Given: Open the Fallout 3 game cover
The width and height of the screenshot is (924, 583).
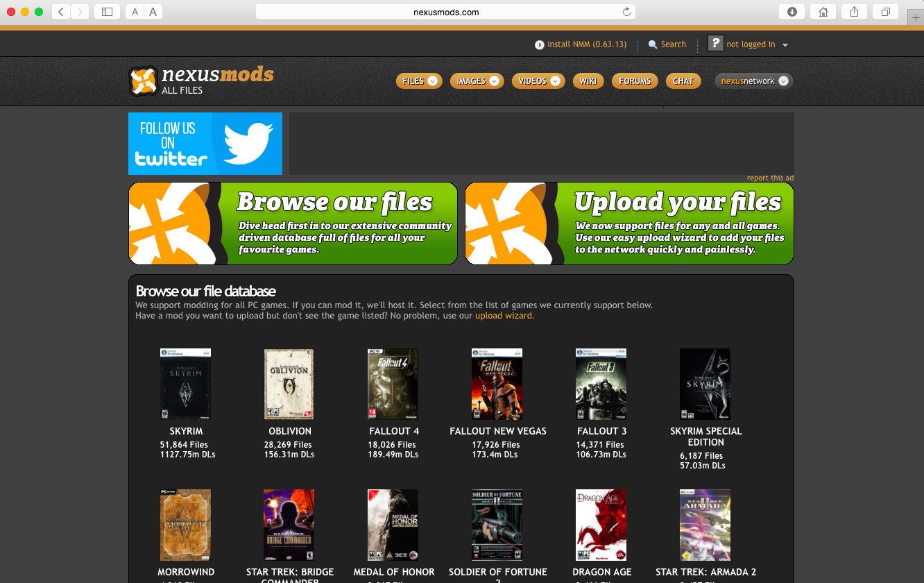Looking at the screenshot, I should tap(601, 385).
